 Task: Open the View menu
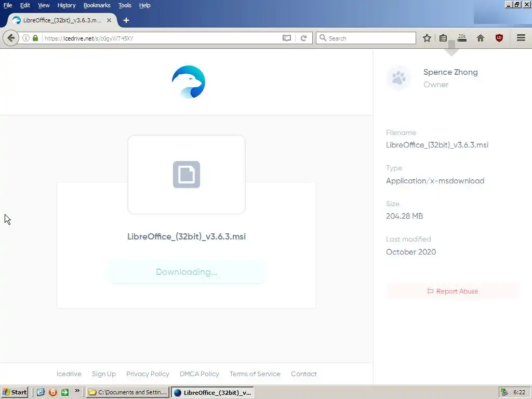pos(44,5)
